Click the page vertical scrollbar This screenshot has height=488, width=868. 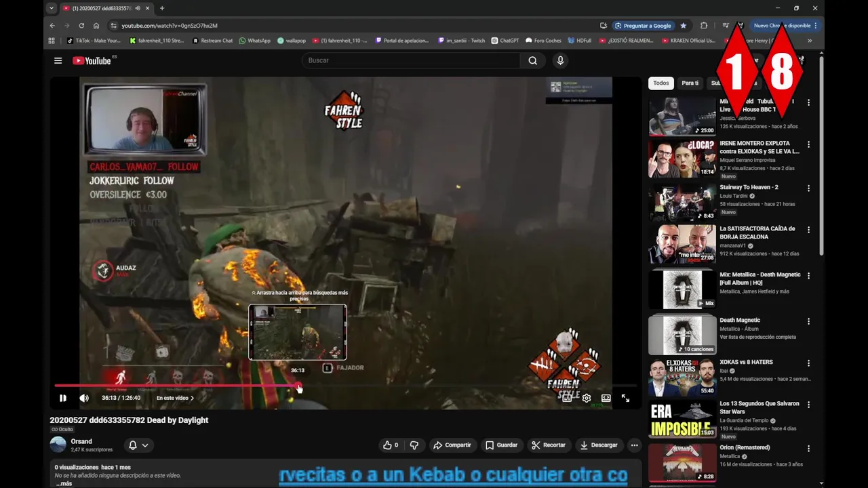tap(821, 156)
